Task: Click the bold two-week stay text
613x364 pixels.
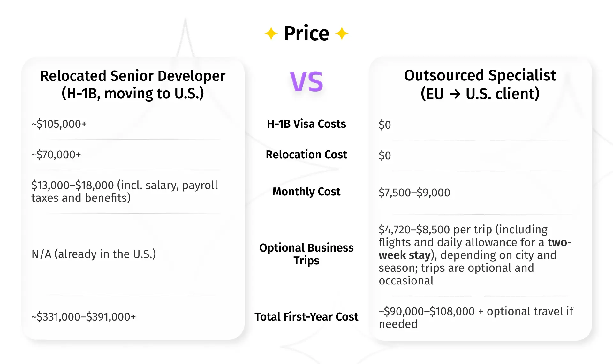Action: coord(405,255)
